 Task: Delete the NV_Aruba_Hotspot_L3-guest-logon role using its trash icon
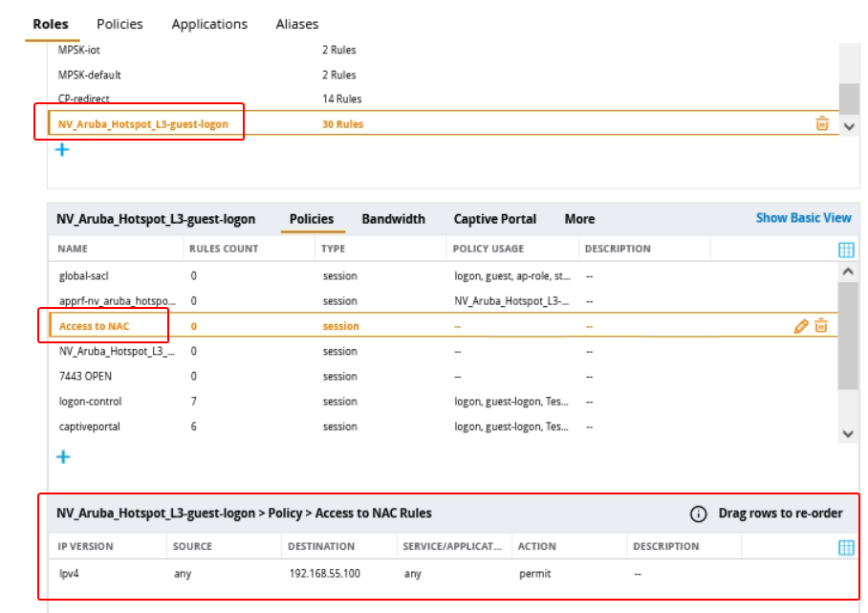point(821,123)
